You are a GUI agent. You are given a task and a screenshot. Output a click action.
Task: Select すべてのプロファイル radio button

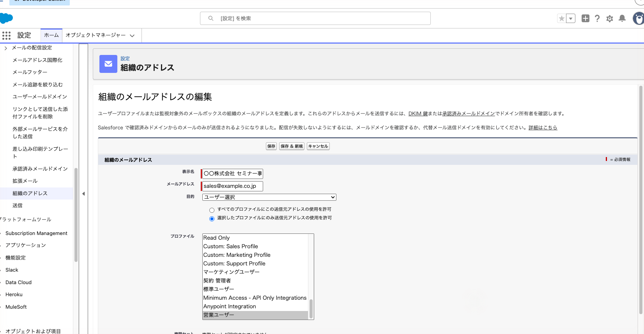[212, 210]
